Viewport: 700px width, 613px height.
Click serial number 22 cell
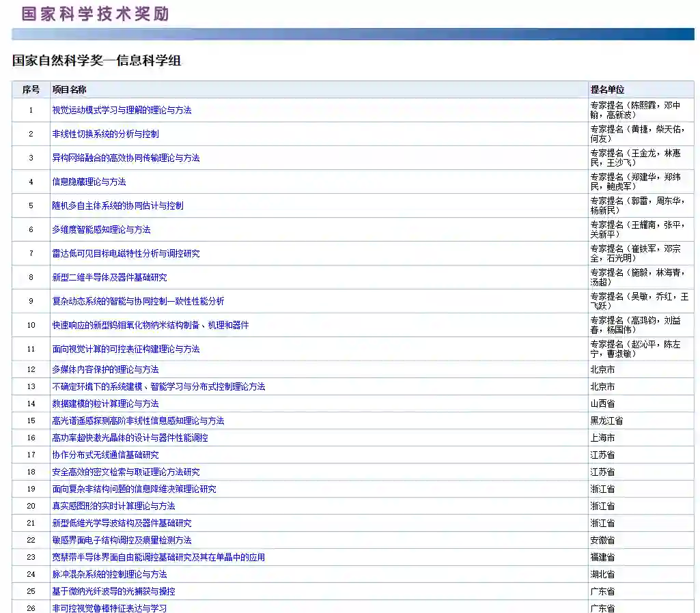31,540
